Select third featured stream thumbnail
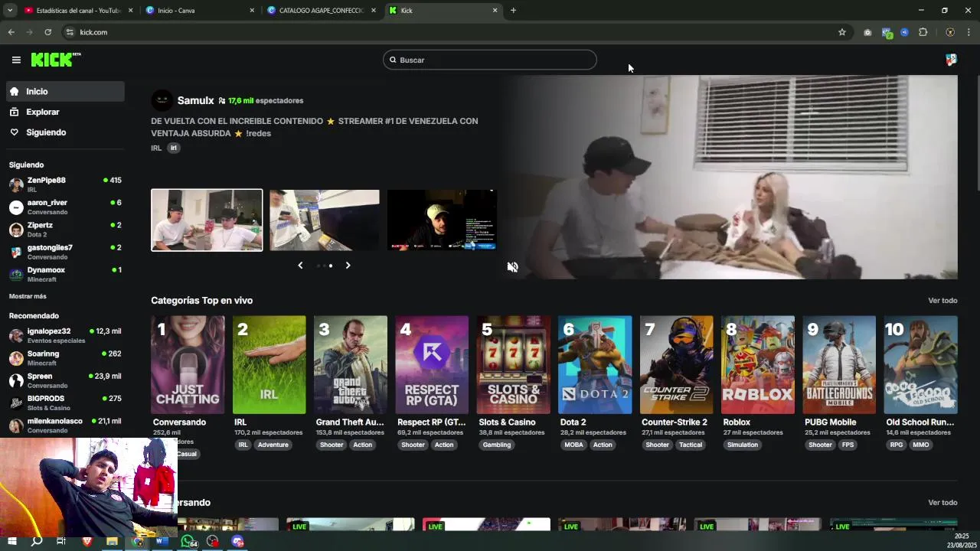This screenshot has width=980, height=551. [442, 220]
